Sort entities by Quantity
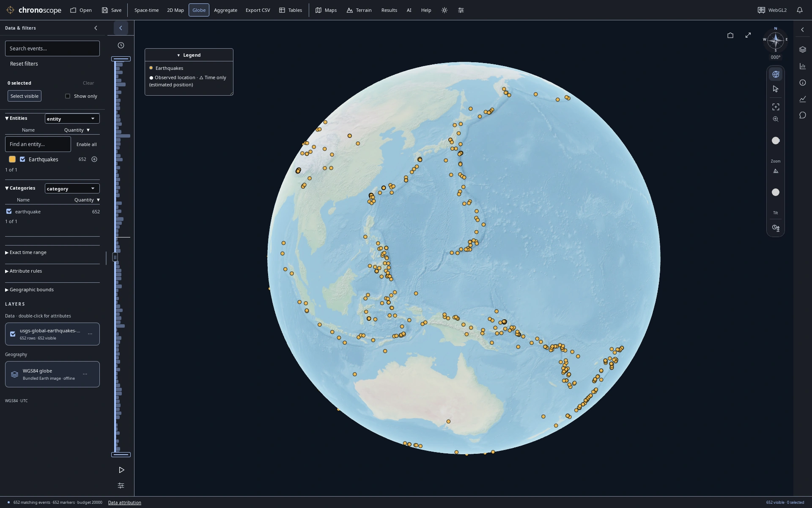This screenshot has height=508, width=812. 77,130
